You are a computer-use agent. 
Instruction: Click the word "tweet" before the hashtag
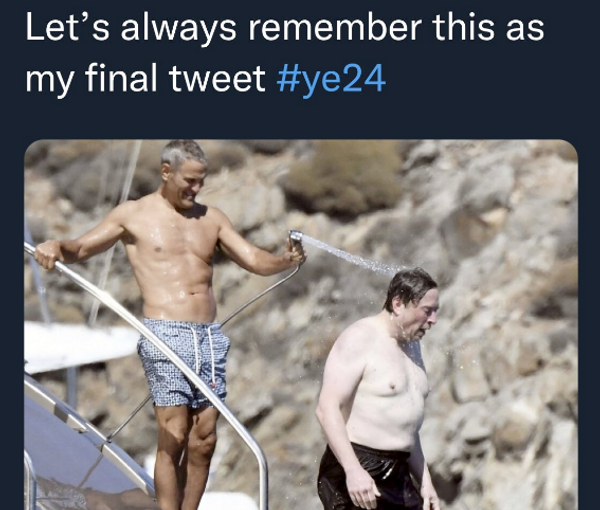click(x=217, y=79)
